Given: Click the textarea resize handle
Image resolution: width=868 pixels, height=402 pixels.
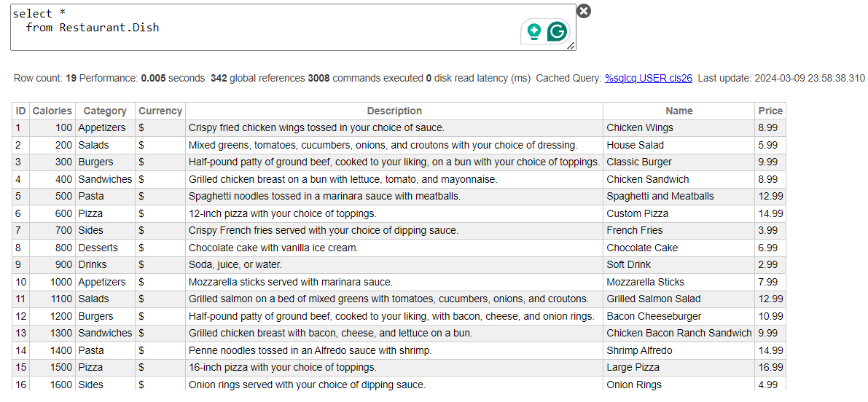Looking at the screenshot, I should coord(571,46).
